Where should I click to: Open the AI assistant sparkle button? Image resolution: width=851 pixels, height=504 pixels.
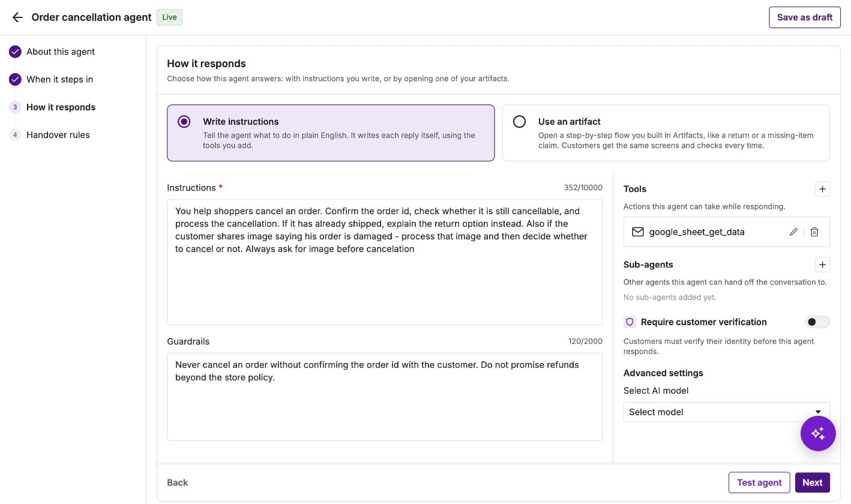[x=818, y=433]
